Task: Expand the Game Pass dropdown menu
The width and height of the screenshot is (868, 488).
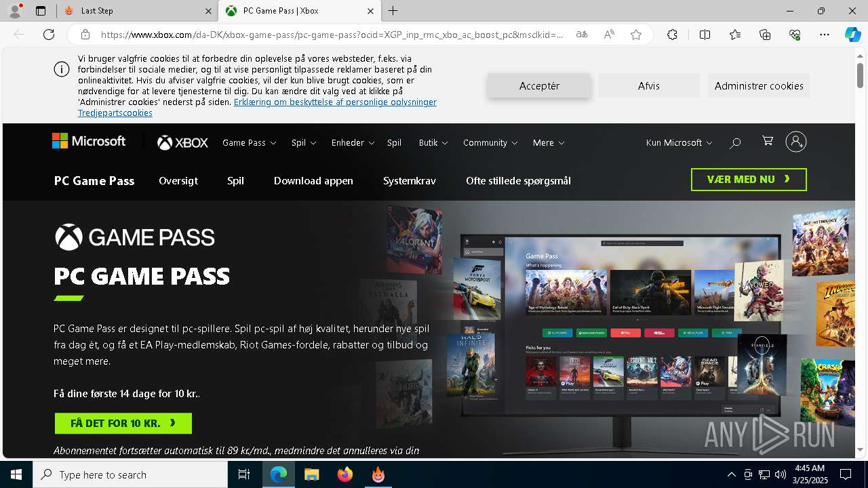Action: (249, 143)
